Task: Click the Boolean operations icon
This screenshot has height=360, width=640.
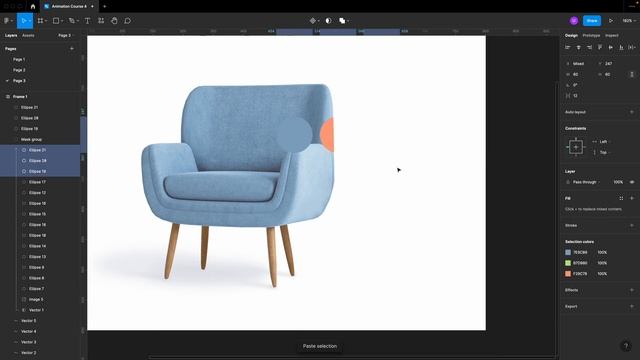Action: click(342, 20)
